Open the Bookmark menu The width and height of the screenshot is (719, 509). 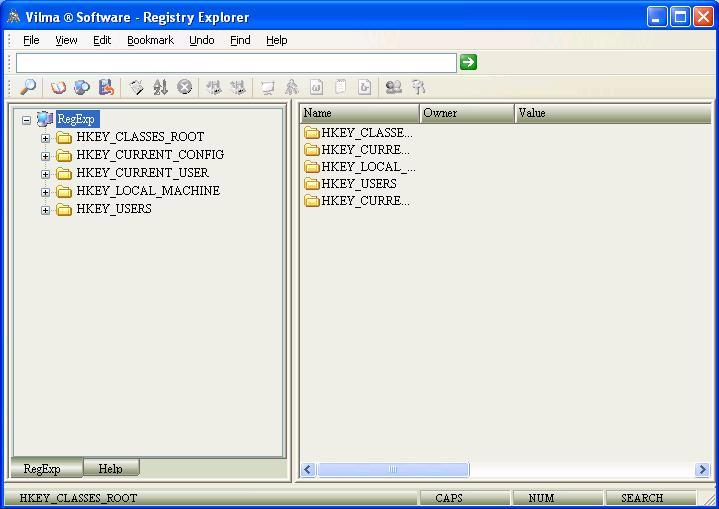(x=150, y=40)
